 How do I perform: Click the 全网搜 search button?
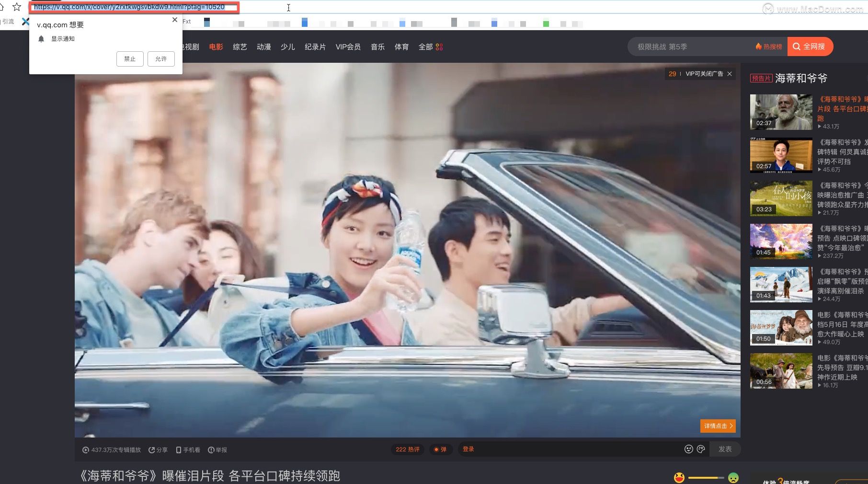(x=810, y=46)
